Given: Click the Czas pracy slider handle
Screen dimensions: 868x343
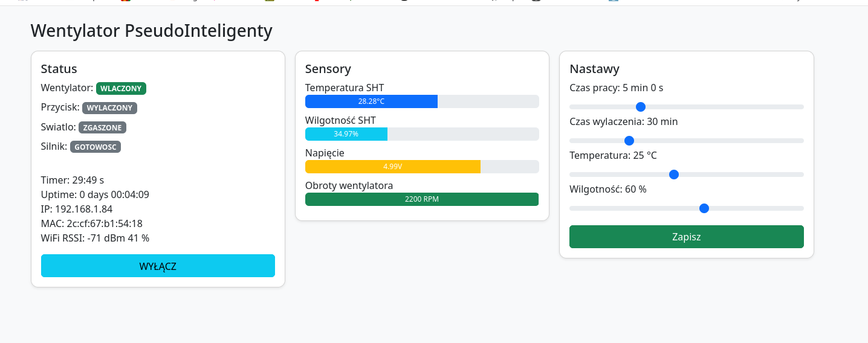Looking at the screenshot, I should 641,107.
